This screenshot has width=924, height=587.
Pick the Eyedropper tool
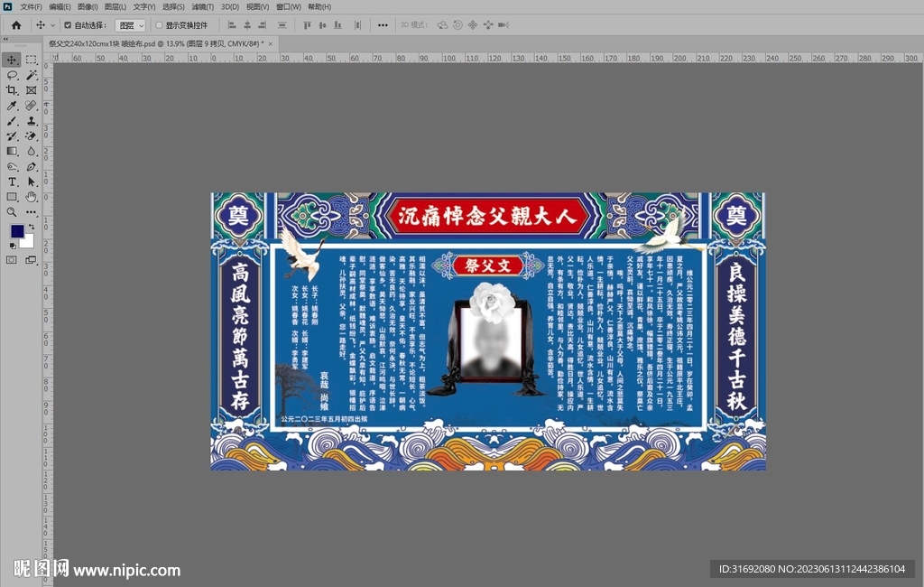12,105
